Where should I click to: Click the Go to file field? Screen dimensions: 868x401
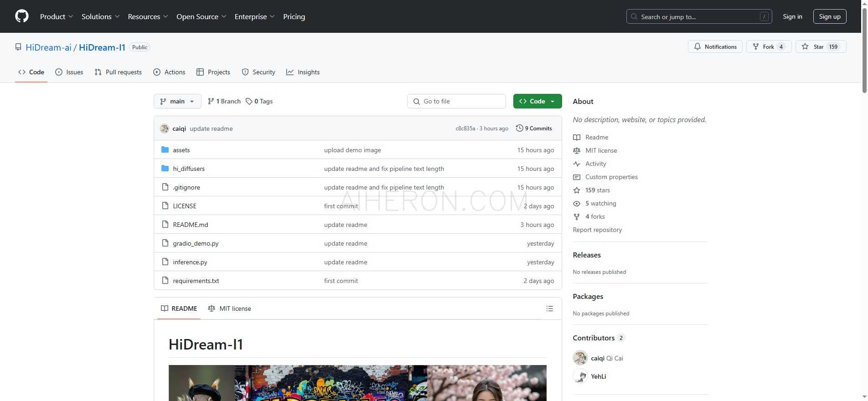click(456, 101)
